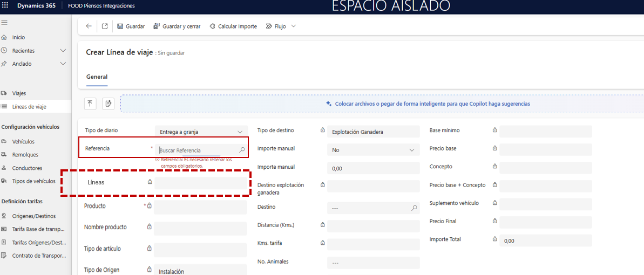This screenshot has width=644, height=275.
Task: Select the General tab
Action: 97,77
